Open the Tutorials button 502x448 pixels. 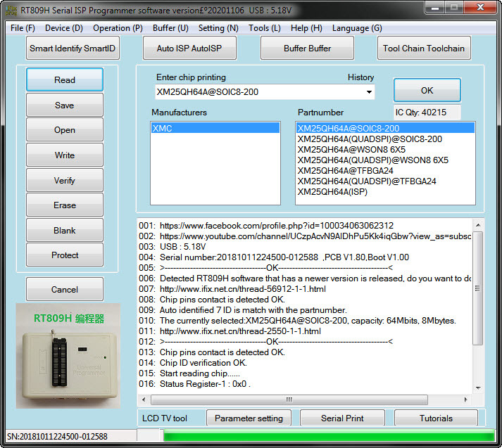point(436,418)
